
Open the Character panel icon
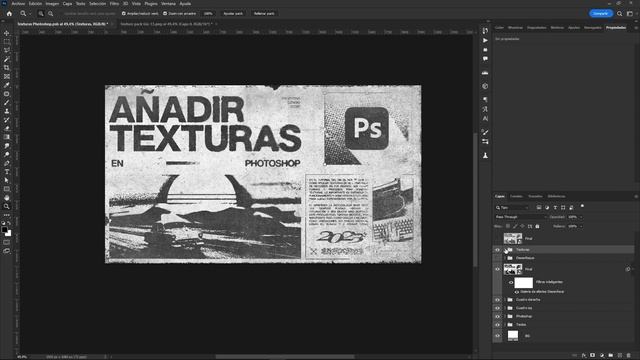(x=485, y=118)
